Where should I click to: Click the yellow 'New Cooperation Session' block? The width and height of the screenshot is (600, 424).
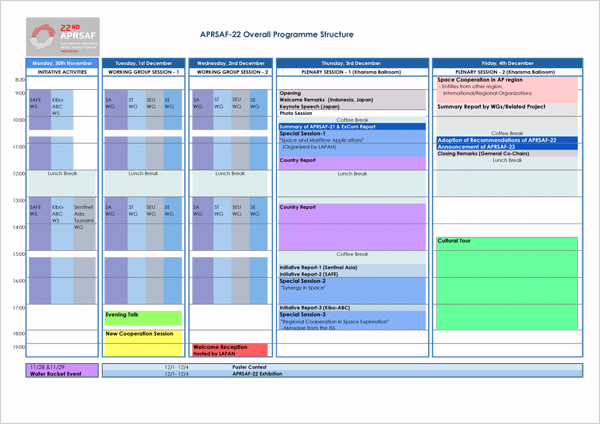tap(143, 343)
